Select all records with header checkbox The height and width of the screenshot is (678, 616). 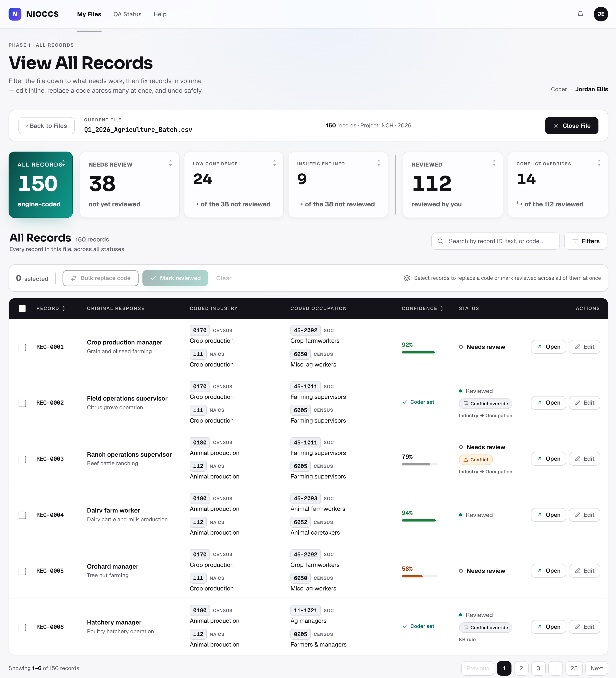22,308
